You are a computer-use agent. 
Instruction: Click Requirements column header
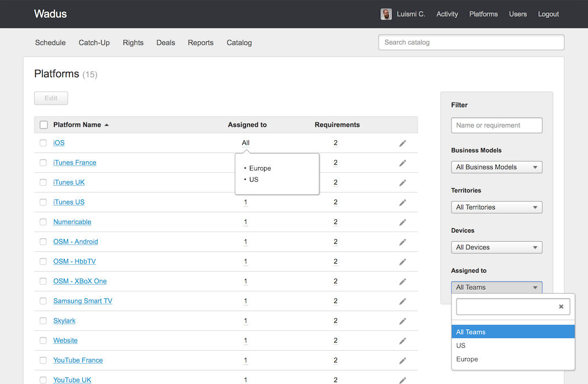point(337,125)
